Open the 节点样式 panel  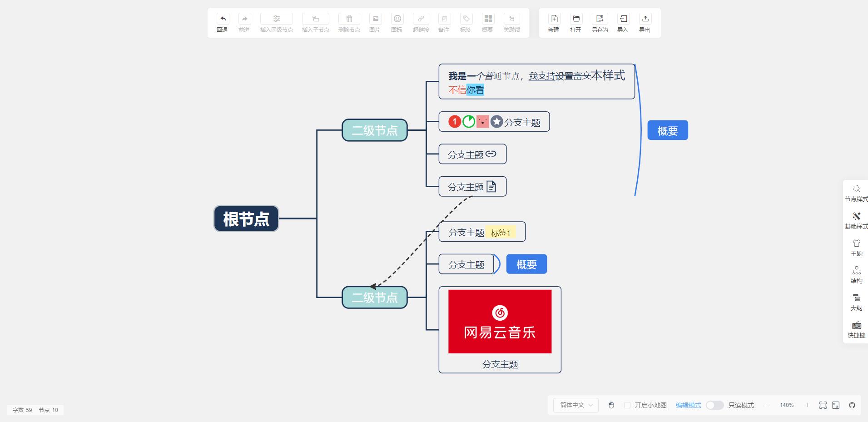click(x=857, y=193)
